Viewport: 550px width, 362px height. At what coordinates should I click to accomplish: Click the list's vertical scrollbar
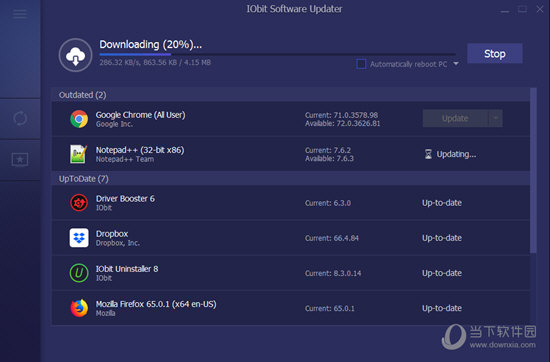click(533, 170)
